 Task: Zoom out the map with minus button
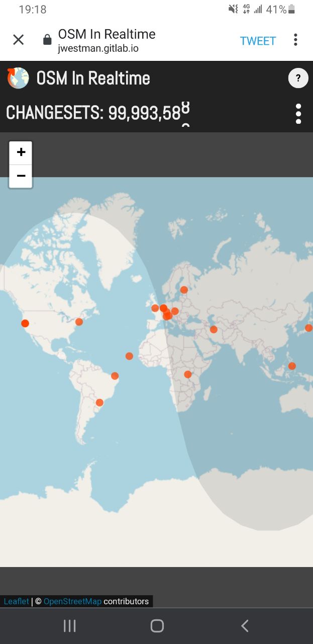pyautogui.click(x=21, y=176)
